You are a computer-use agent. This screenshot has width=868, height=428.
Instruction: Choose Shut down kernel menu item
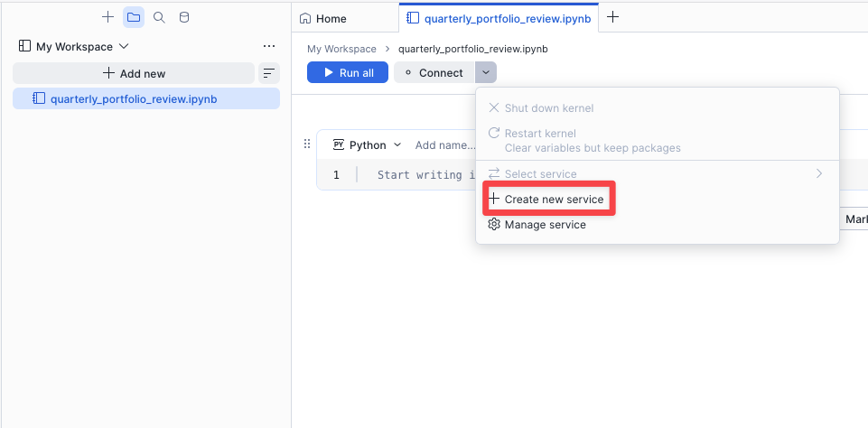tap(658, 108)
